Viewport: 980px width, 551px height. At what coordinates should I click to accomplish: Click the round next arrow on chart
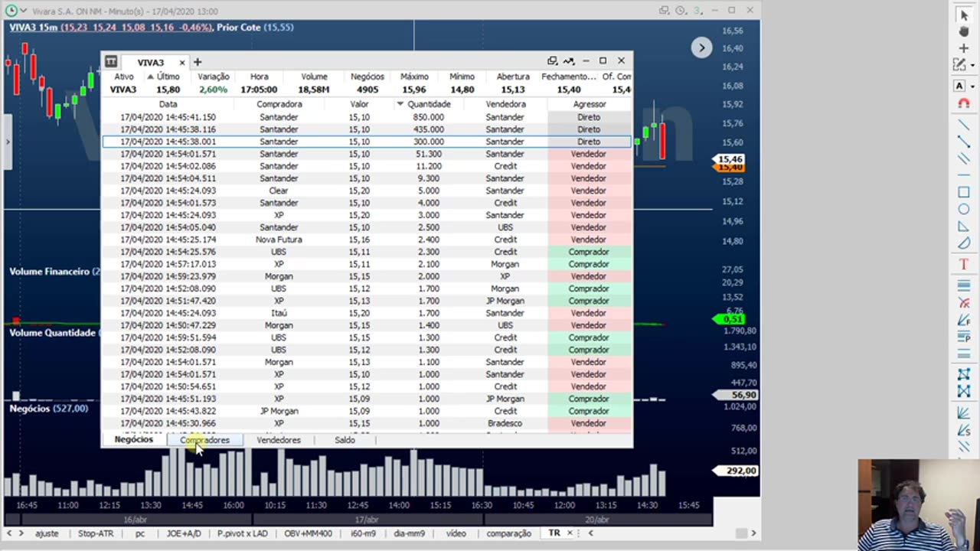tap(701, 47)
